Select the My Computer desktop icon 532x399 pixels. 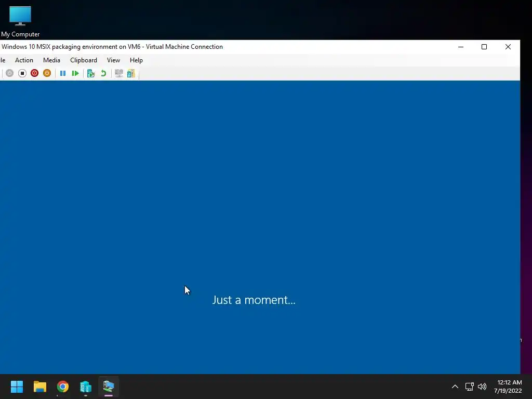(x=20, y=21)
